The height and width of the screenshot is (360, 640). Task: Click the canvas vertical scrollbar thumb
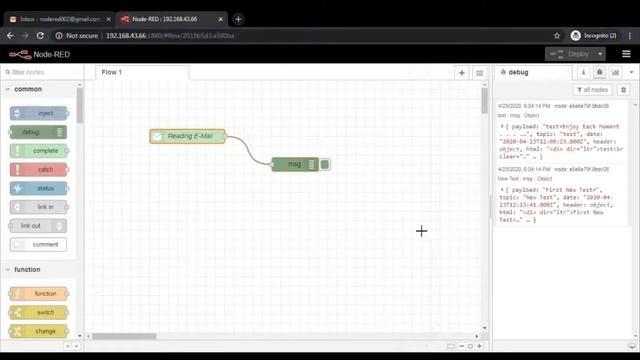[484, 101]
